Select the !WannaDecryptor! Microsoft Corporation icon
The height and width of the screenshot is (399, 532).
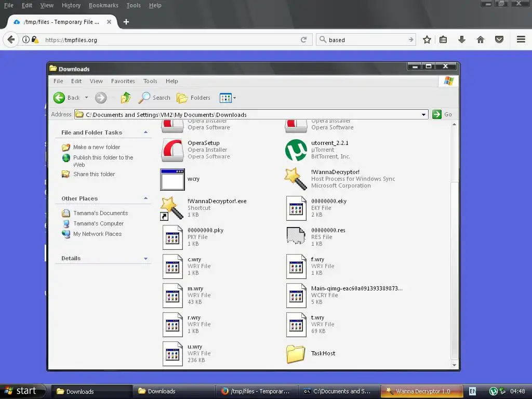(x=296, y=179)
